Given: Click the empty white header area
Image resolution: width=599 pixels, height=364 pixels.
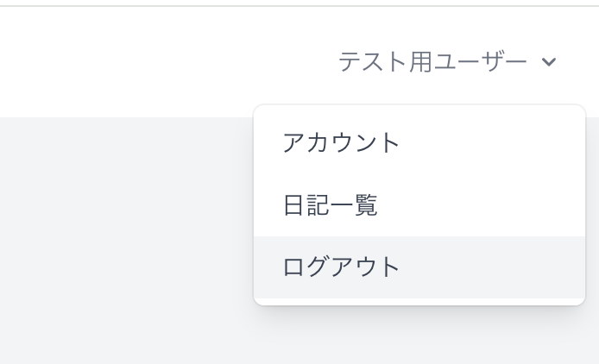Looking at the screenshot, I should pyautogui.click(x=155, y=62).
